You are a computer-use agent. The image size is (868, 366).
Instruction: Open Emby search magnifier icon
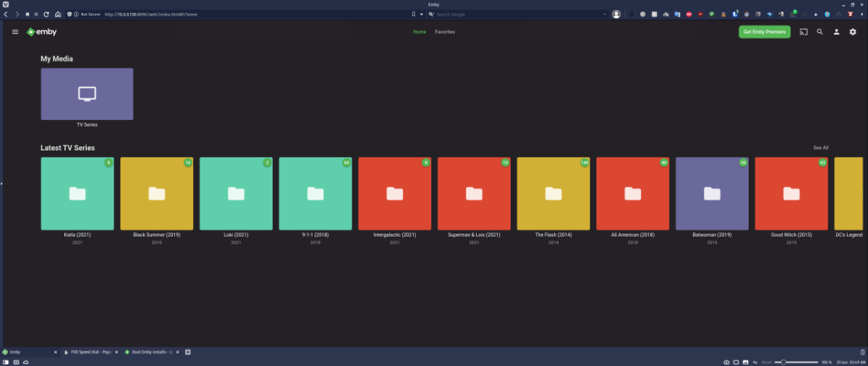click(820, 32)
